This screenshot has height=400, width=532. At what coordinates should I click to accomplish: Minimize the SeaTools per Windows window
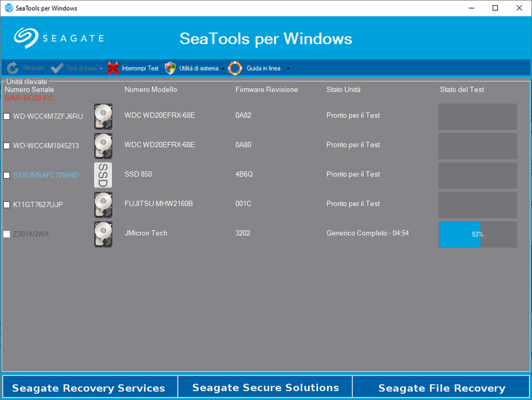click(x=471, y=8)
